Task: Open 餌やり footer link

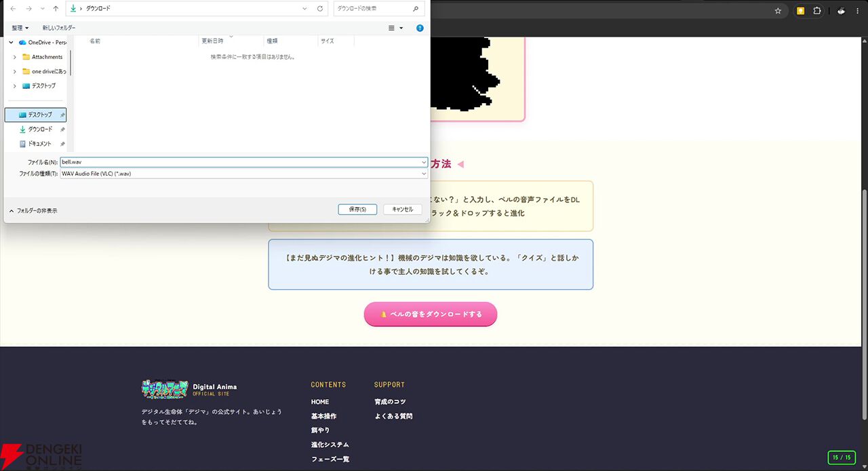Action: coord(320,430)
